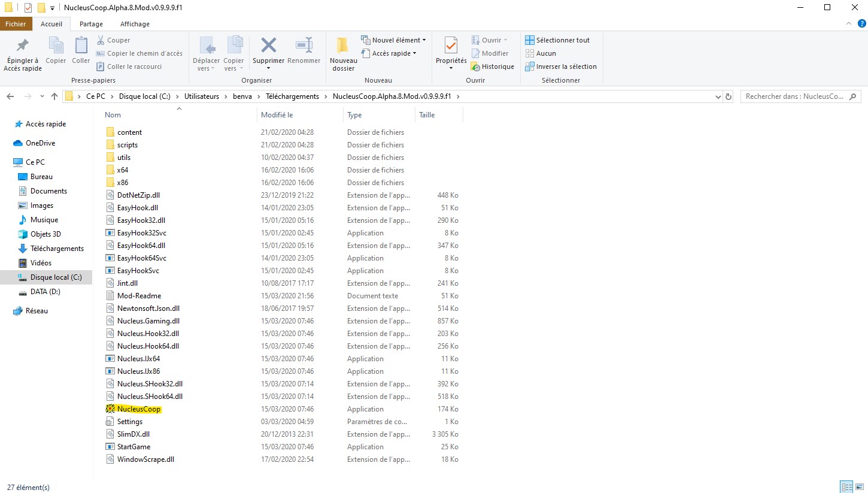The width and height of the screenshot is (868, 493).
Task: Click Téléchargements in the address path
Action: tap(292, 96)
